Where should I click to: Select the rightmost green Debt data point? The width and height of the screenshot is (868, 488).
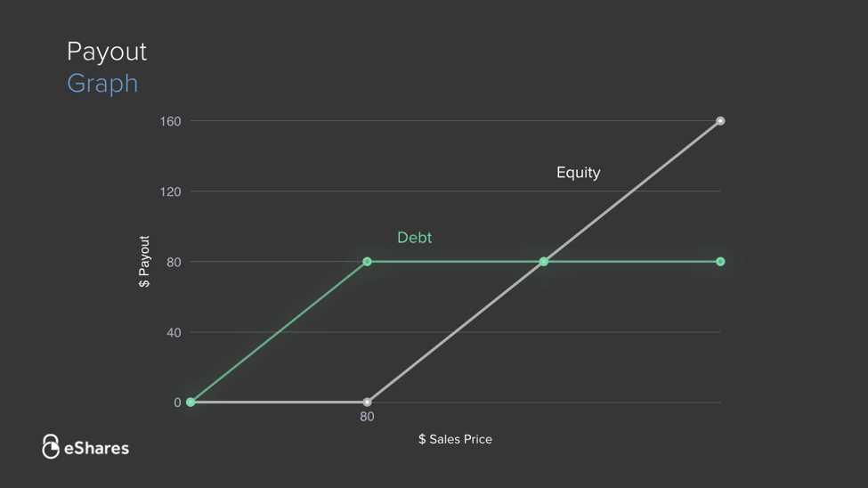(720, 262)
